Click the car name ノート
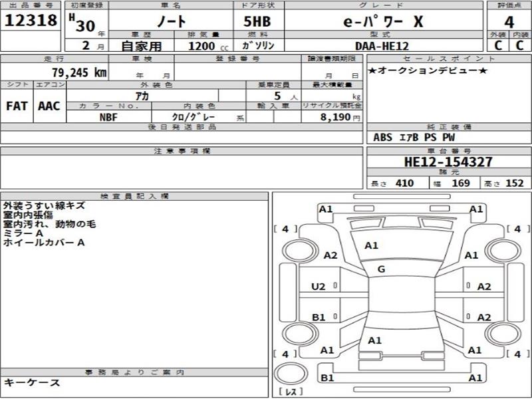The width and height of the screenshot is (532, 399). tap(172, 21)
